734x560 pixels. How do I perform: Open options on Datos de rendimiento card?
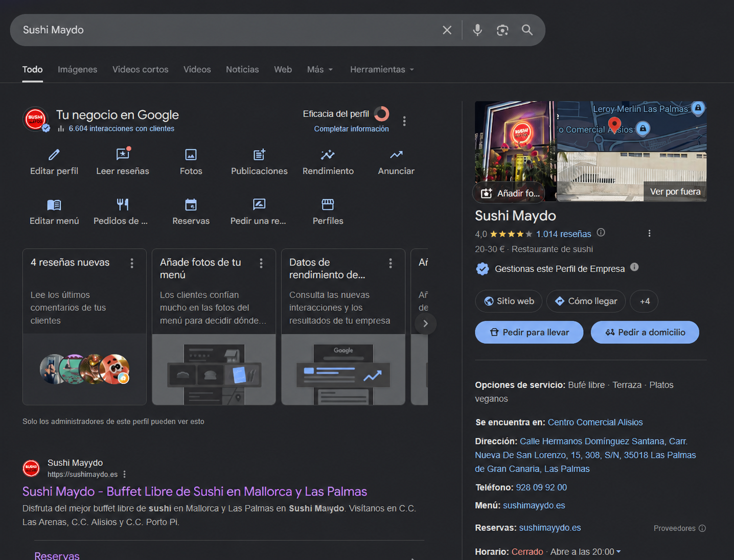click(391, 263)
